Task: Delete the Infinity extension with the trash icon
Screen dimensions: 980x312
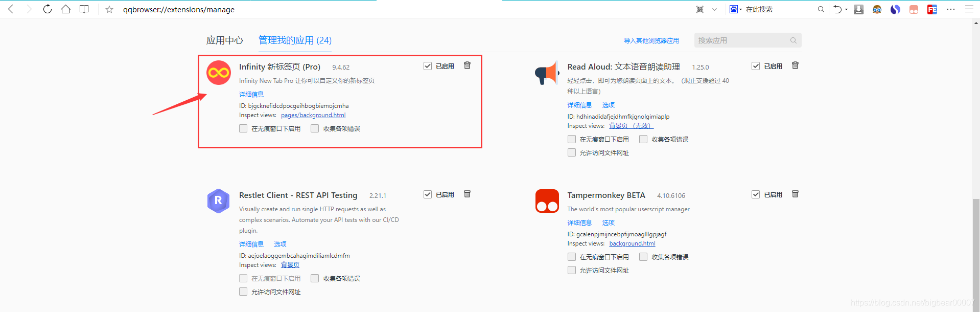Action: point(467,65)
